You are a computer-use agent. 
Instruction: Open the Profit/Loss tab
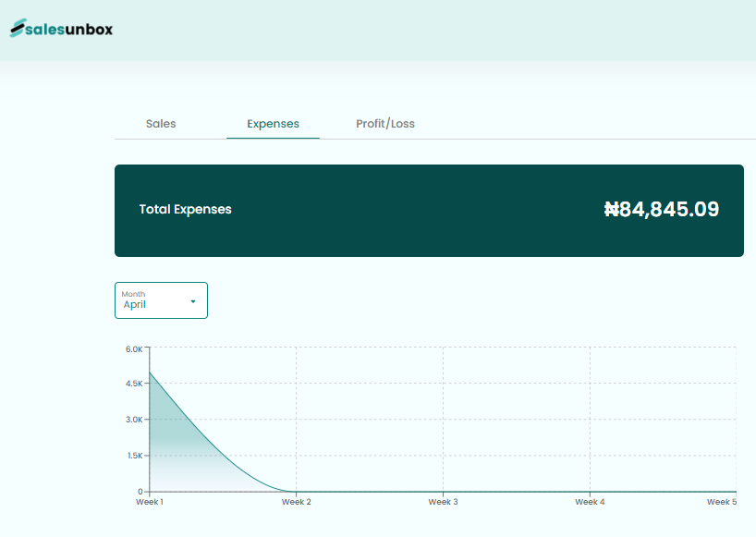[385, 124]
